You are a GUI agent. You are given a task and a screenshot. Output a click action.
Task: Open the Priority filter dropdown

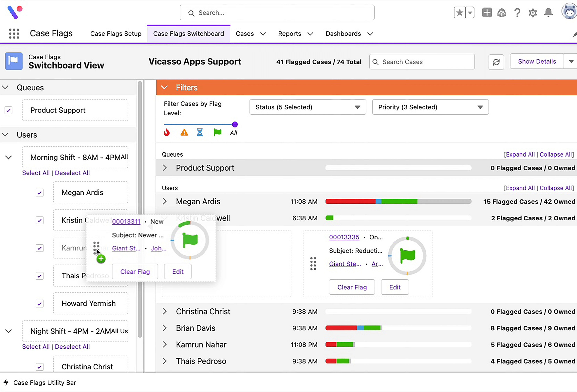(430, 107)
